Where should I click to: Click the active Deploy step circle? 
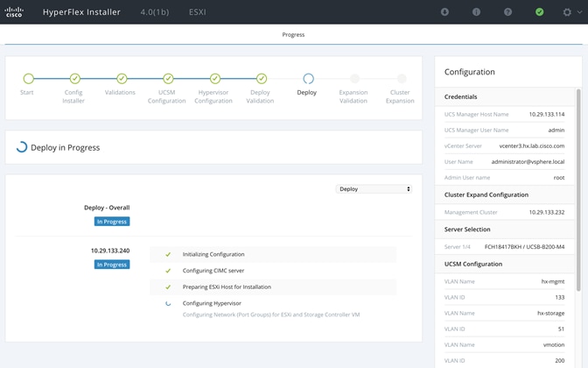click(x=308, y=79)
